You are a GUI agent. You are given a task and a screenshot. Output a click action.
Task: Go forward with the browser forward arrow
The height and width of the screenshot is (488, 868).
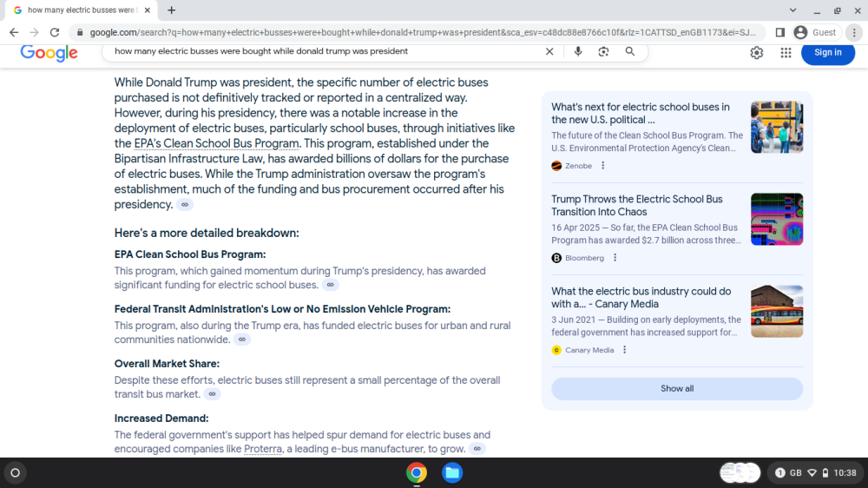(x=35, y=33)
